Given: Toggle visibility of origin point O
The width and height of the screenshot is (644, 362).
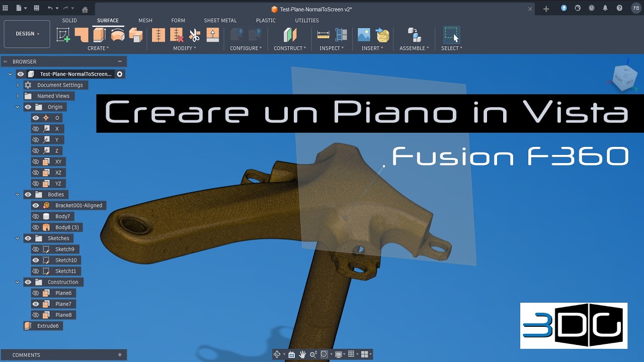Looking at the screenshot, I should (x=36, y=118).
